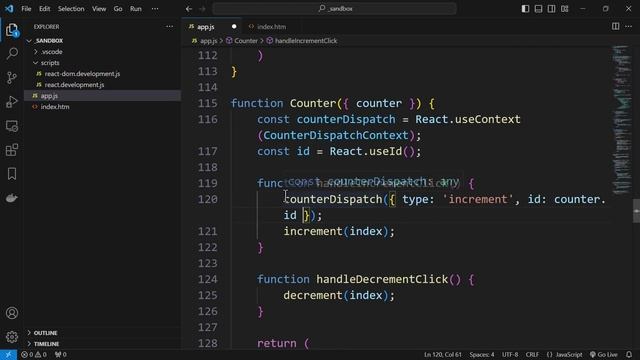Show more menu items ellipsis
This screenshot has height=360, width=640.
[x=155, y=9]
